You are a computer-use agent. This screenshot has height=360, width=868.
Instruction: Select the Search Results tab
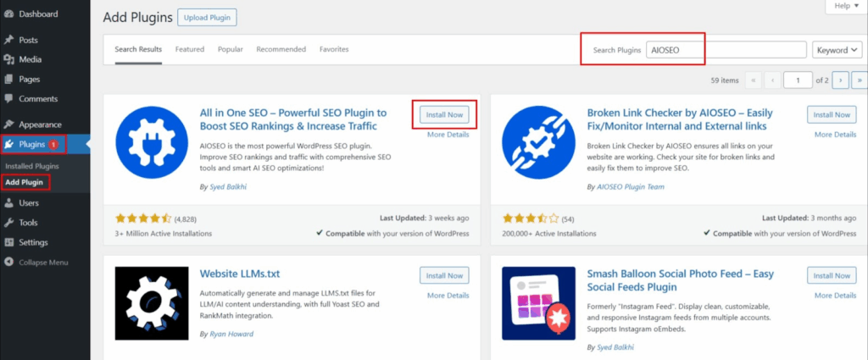138,49
